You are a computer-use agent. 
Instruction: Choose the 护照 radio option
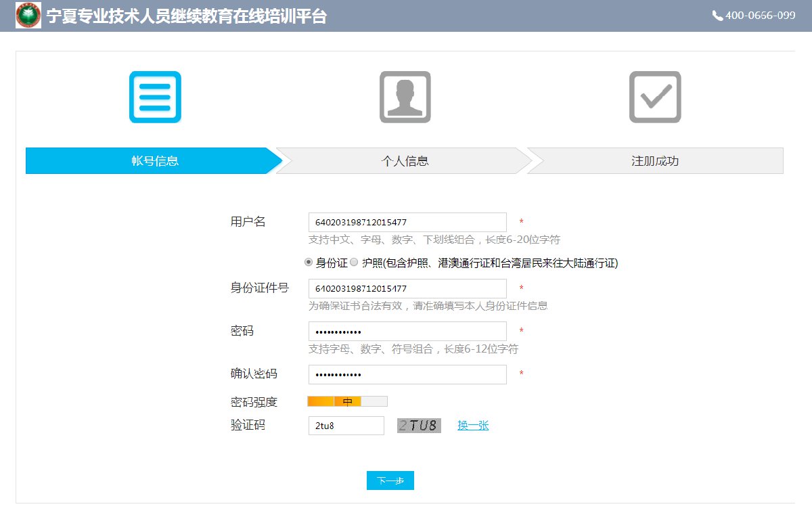354,263
